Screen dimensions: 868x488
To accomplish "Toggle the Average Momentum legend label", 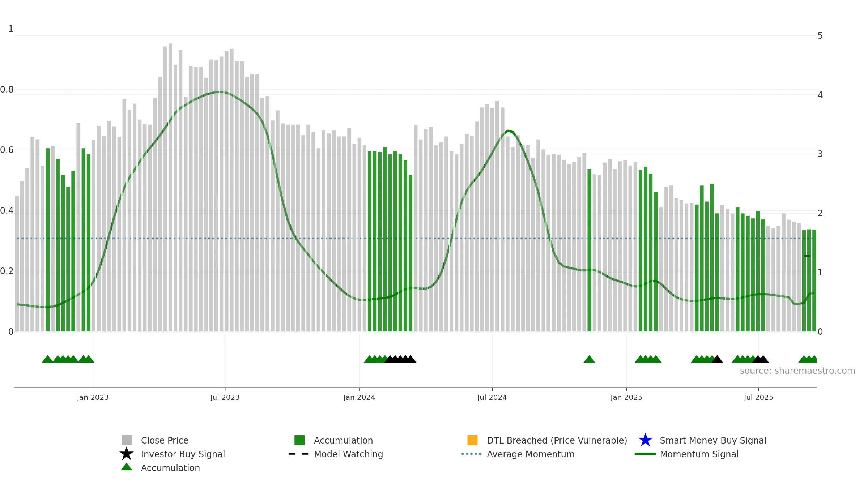I will pyautogui.click(x=531, y=454).
